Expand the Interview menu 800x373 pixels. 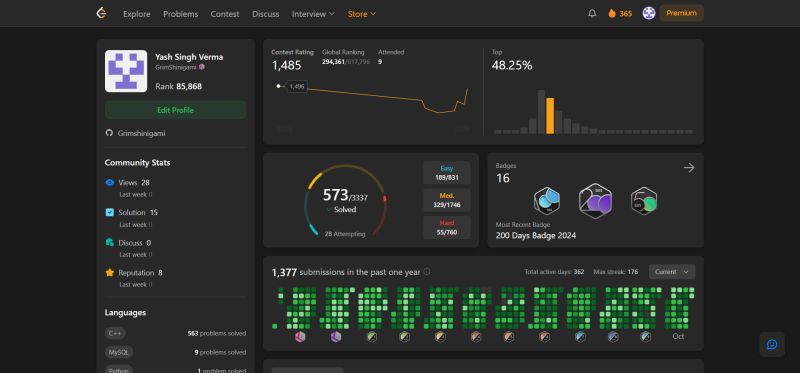pos(313,14)
